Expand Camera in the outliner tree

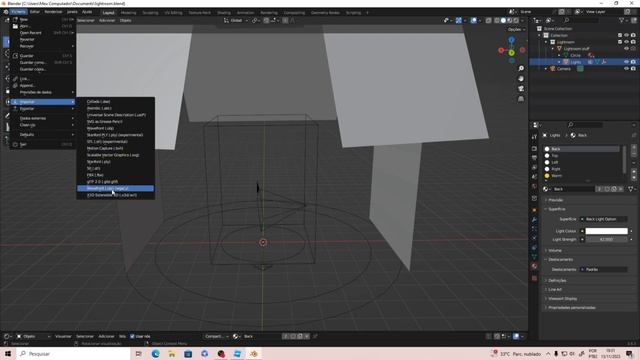click(546, 69)
